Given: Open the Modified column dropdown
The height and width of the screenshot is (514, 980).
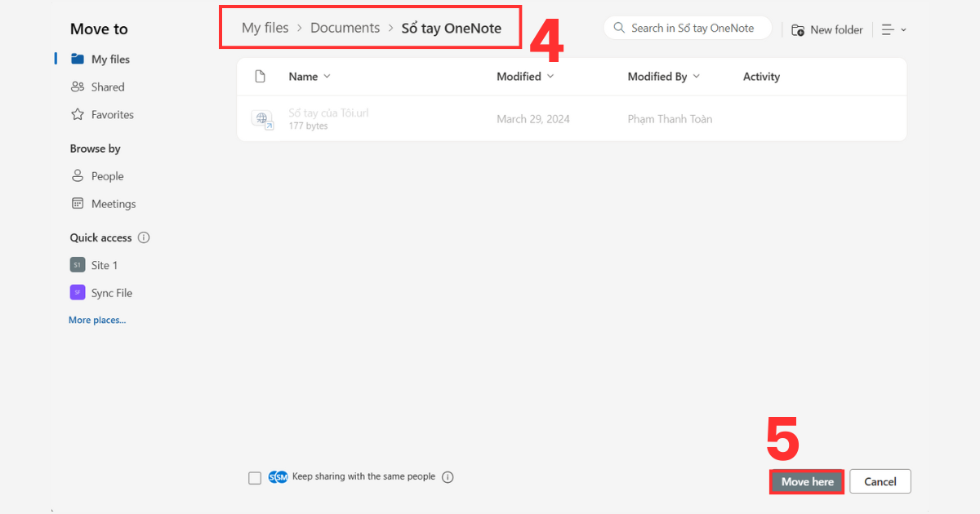Looking at the screenshot, I should point(551,76).
